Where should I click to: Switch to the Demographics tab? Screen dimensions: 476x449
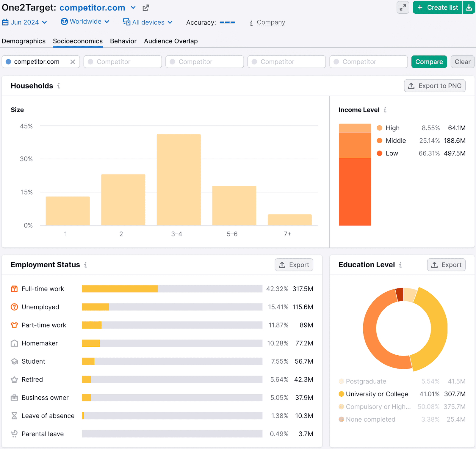click(x=24, y=41)
